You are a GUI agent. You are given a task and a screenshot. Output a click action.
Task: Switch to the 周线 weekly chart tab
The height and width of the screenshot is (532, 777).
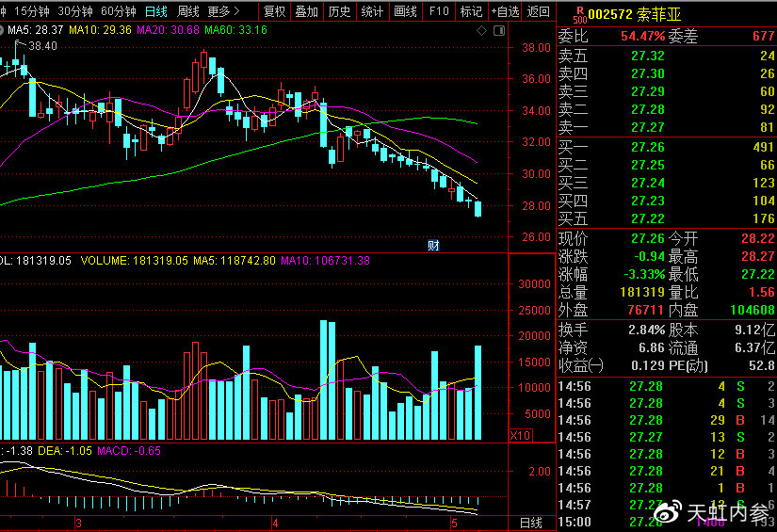[x=188, y=11]
